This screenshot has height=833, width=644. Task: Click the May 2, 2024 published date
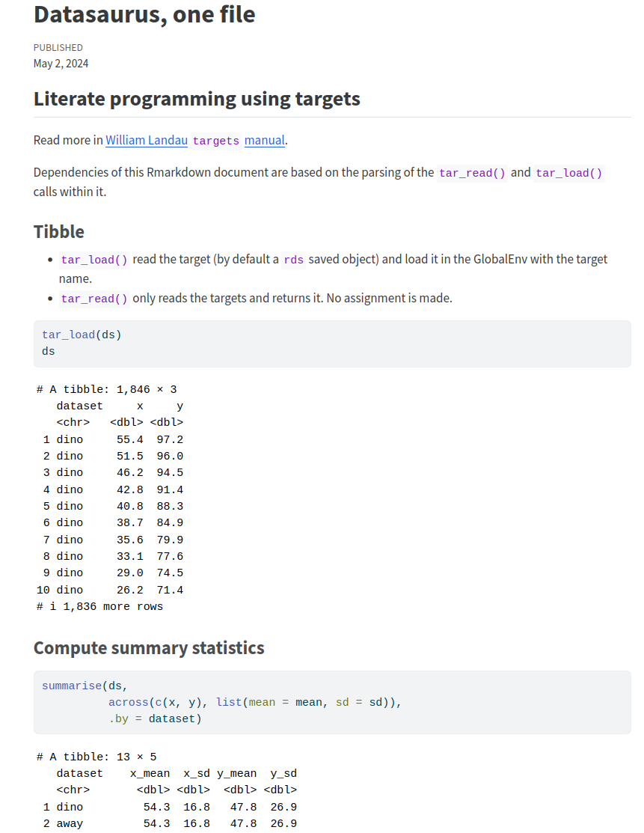[61, 64]
